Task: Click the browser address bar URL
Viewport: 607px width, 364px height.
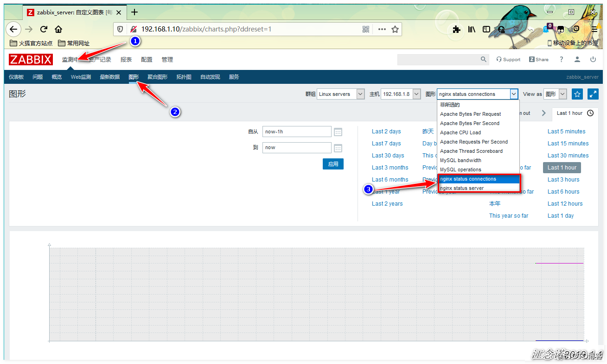Action: [x=206, y=29]
